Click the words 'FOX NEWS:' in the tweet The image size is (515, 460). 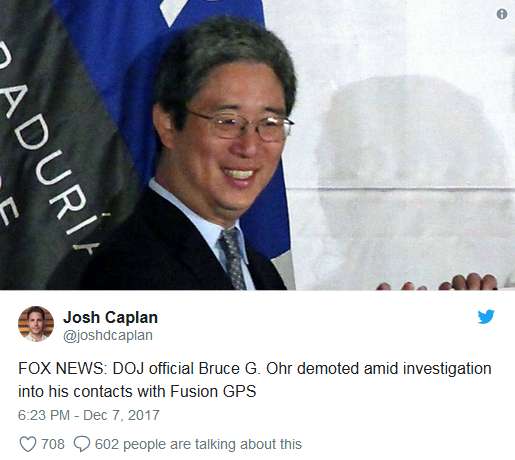click(61, 369)
